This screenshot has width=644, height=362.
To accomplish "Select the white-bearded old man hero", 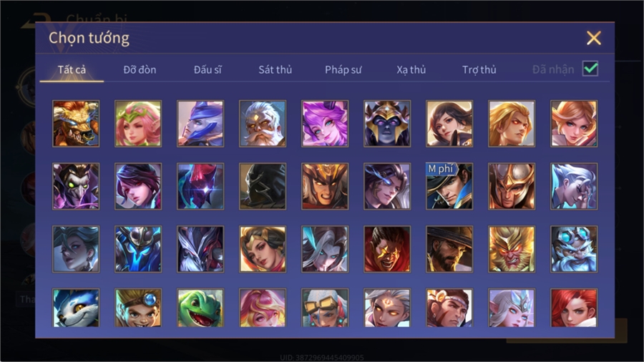I will 263,124.
